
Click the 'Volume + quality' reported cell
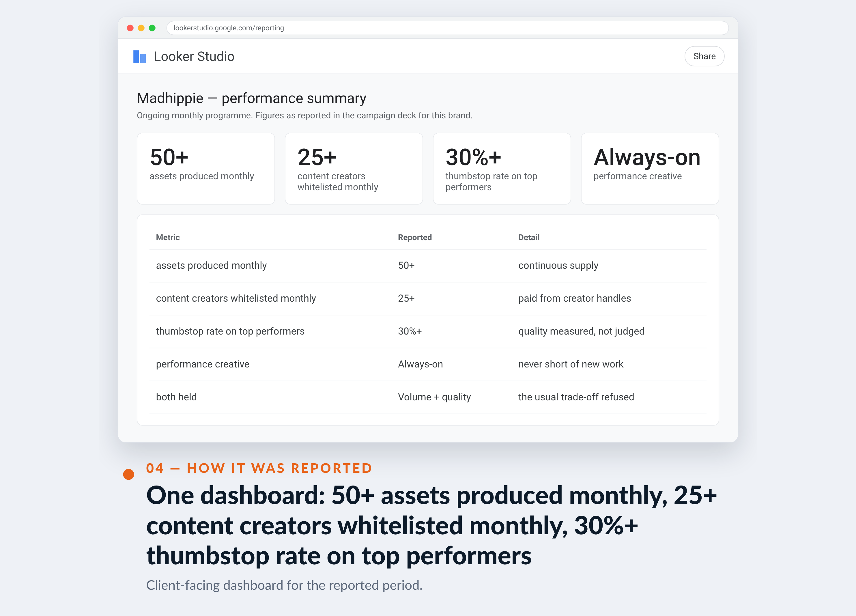434,397
